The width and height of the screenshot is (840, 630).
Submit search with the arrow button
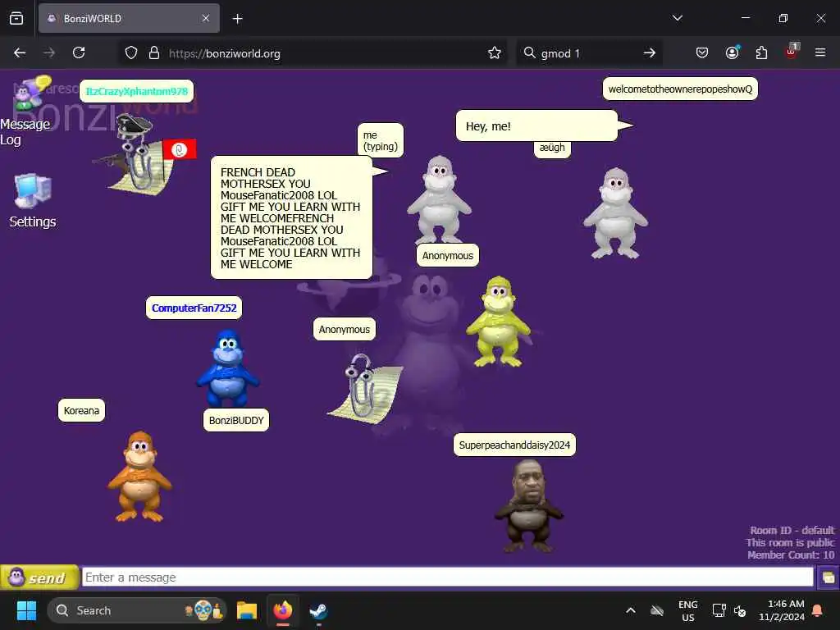(x=650, y=53)
